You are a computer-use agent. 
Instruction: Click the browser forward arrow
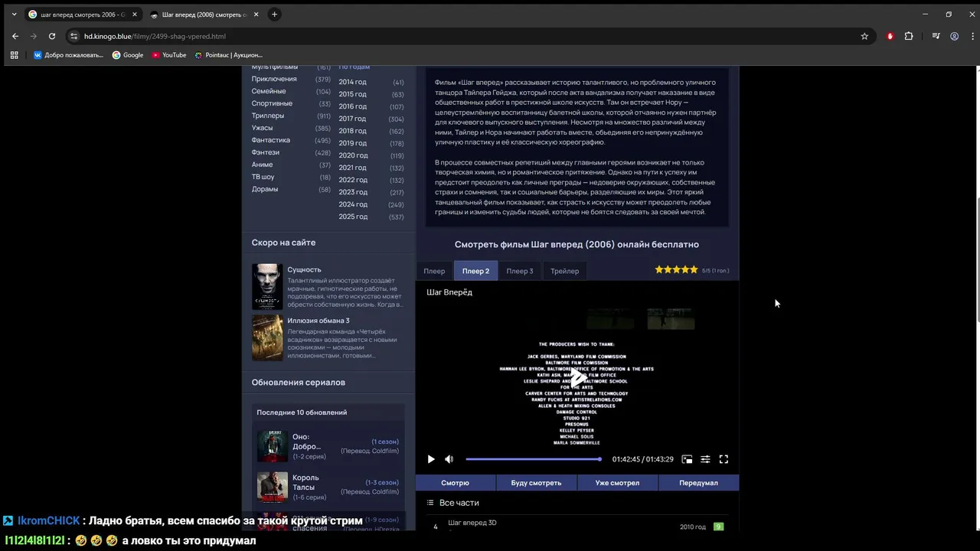34,36
